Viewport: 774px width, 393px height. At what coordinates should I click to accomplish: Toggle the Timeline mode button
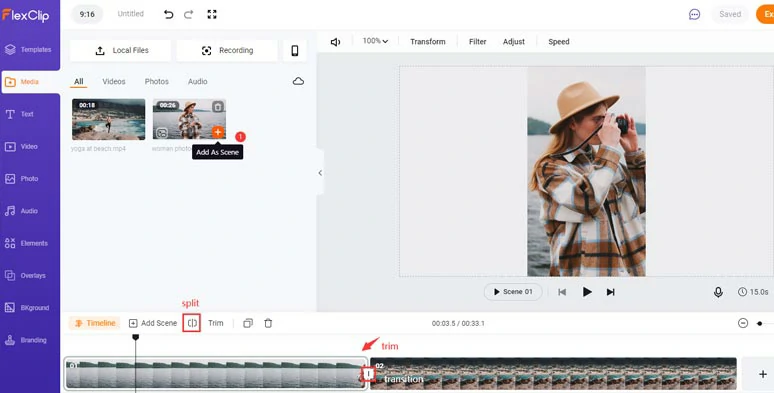pos(94,323)
